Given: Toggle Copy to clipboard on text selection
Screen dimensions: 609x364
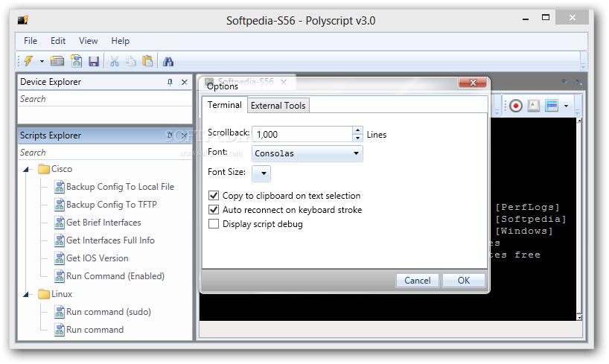Looking at the screenshot, I should [214, 196].
